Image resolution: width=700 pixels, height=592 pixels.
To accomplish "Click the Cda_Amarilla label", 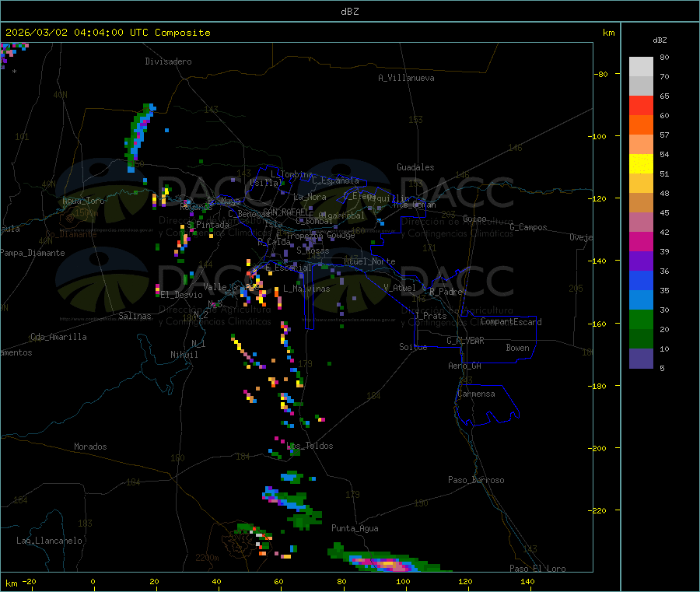I will (x=58, y=337).
